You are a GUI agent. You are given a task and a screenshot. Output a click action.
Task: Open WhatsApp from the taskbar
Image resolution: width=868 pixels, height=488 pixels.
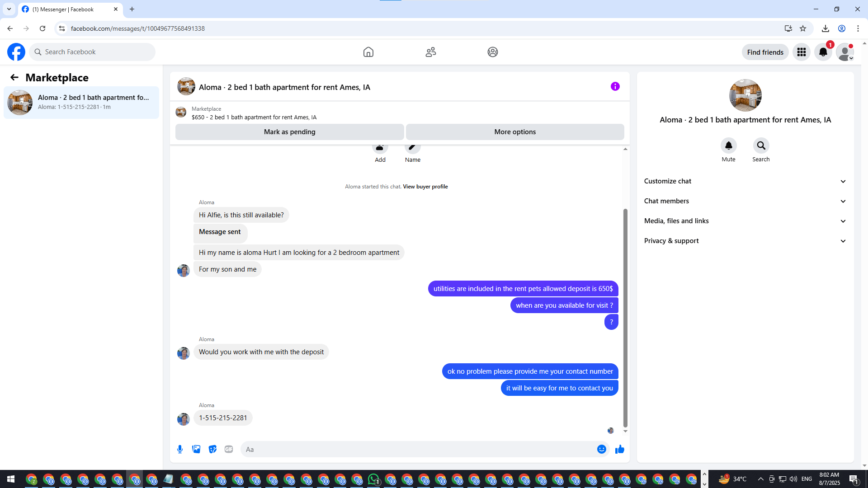[374, 479]
